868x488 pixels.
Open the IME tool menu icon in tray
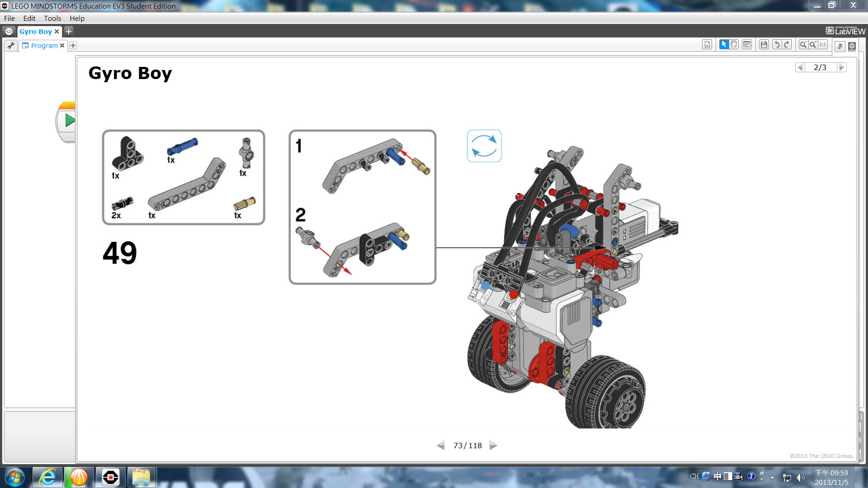(739, 476)
